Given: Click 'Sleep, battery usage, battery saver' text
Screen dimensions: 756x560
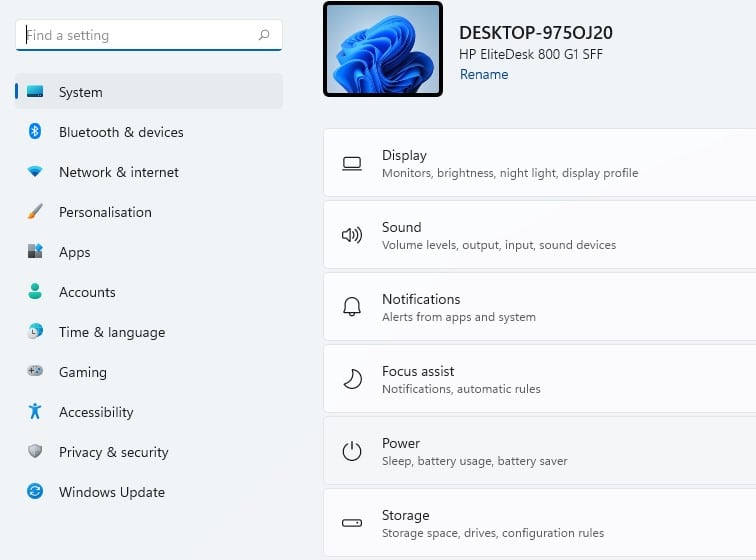Looking at the screenshot, I should point(474,461).
